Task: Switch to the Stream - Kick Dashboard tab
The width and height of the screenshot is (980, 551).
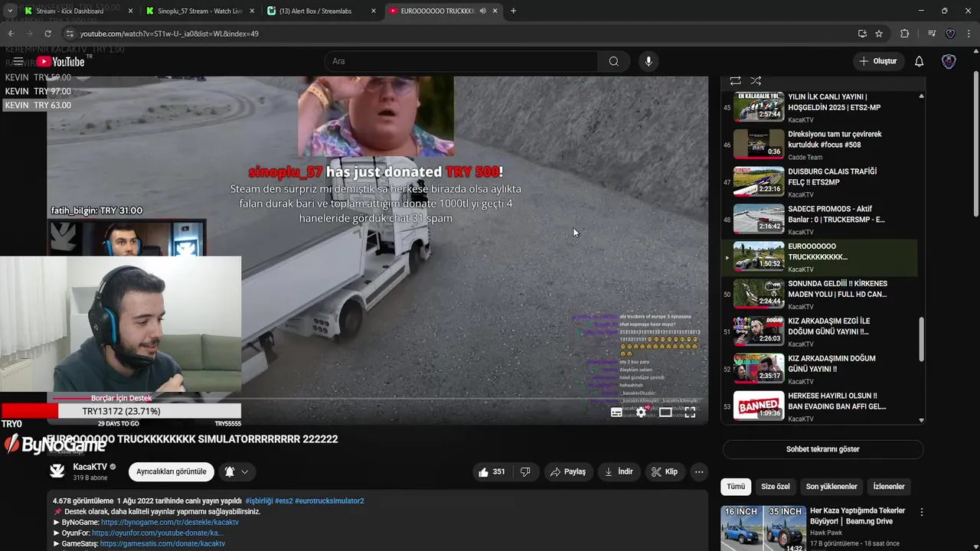Action: pyautogui.click(x=78, y=11)
